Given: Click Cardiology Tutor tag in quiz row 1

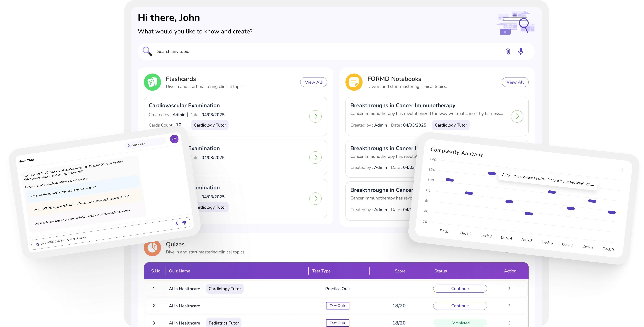Looking at the screenshot, I should pyautogui.click(x=225, y=289).
